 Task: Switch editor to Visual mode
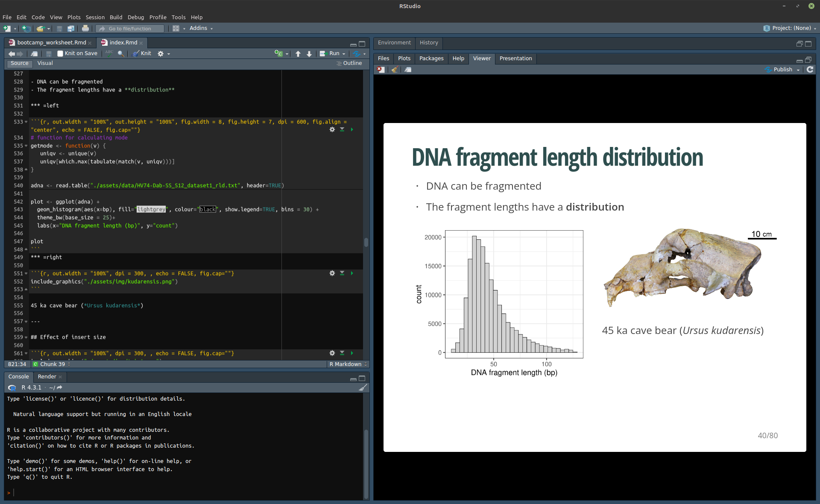tap(45, 63)
